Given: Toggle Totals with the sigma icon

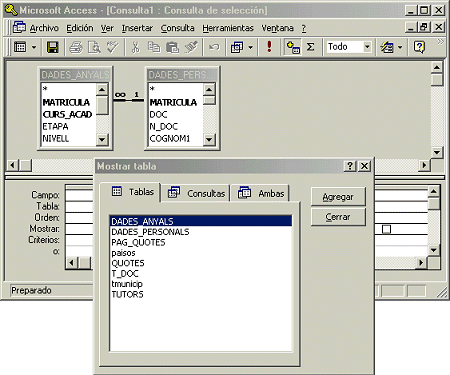Looking at the screenshot, I should [x=310, y=47].
